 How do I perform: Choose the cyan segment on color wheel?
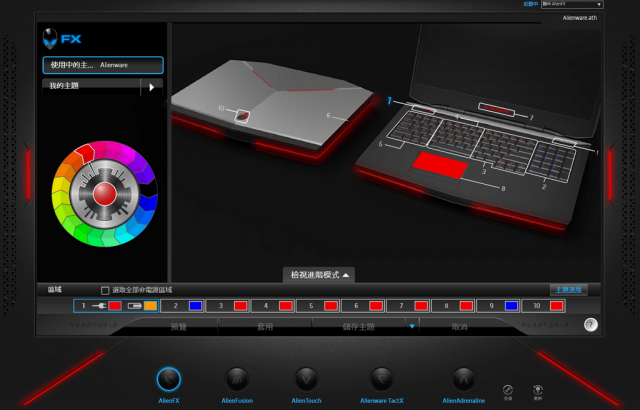click(x=124, y=236)
